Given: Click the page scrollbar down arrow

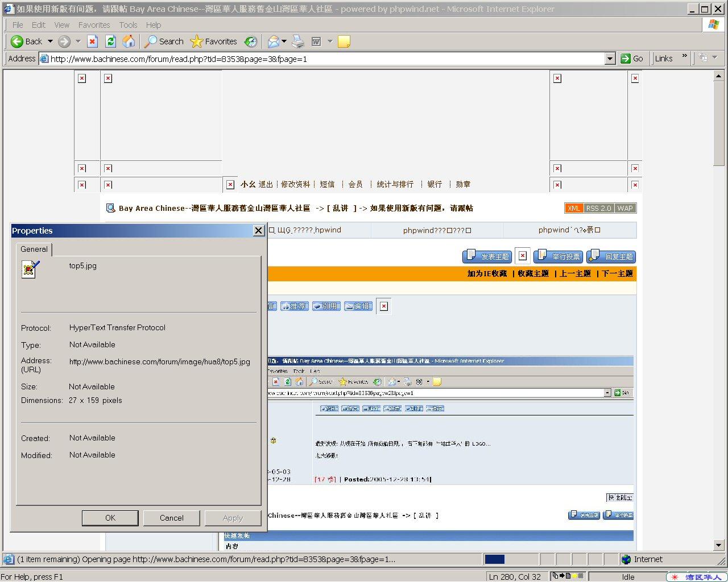Looking at the screenshot, I should [719, 545].
